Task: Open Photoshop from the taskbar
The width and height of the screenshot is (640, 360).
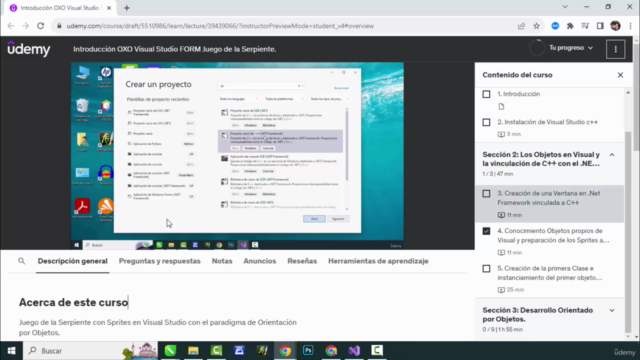Action: (x=308, y=351)
